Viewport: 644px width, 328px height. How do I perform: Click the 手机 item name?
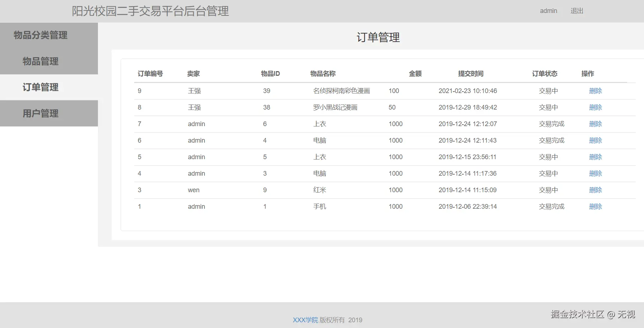tap(320, 207)
